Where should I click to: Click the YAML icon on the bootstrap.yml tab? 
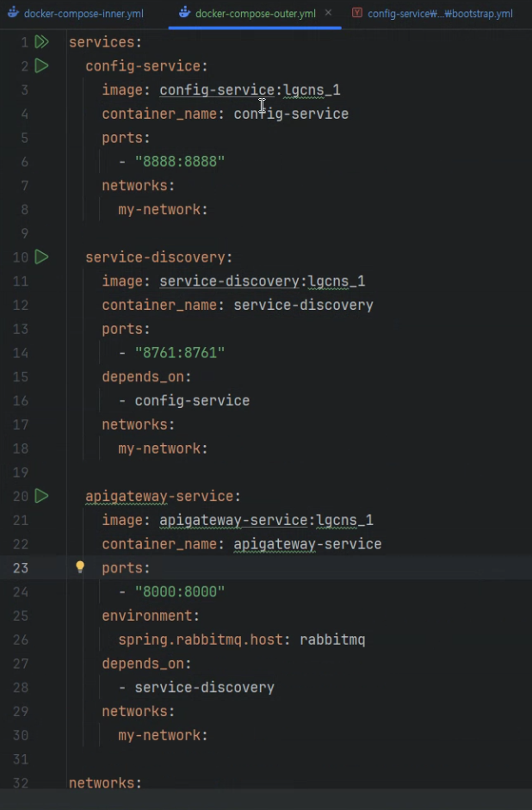point(357,12)
